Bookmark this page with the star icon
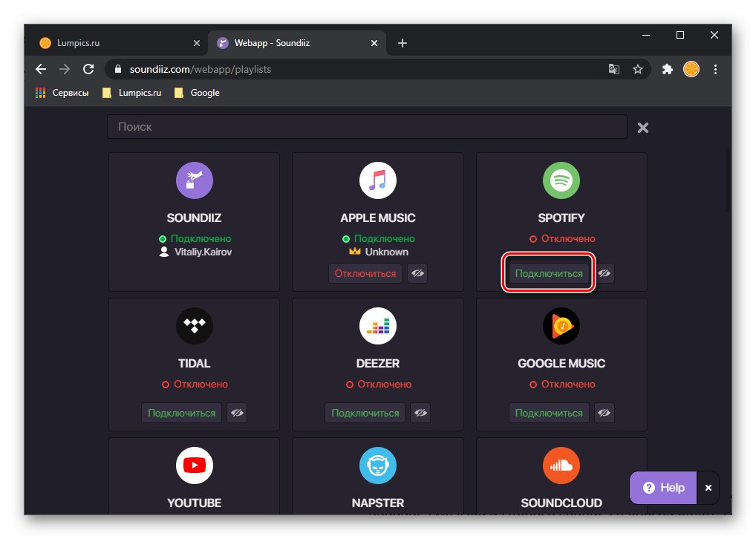The width and height of the screenshot is (756, 539). click(638, 70)
